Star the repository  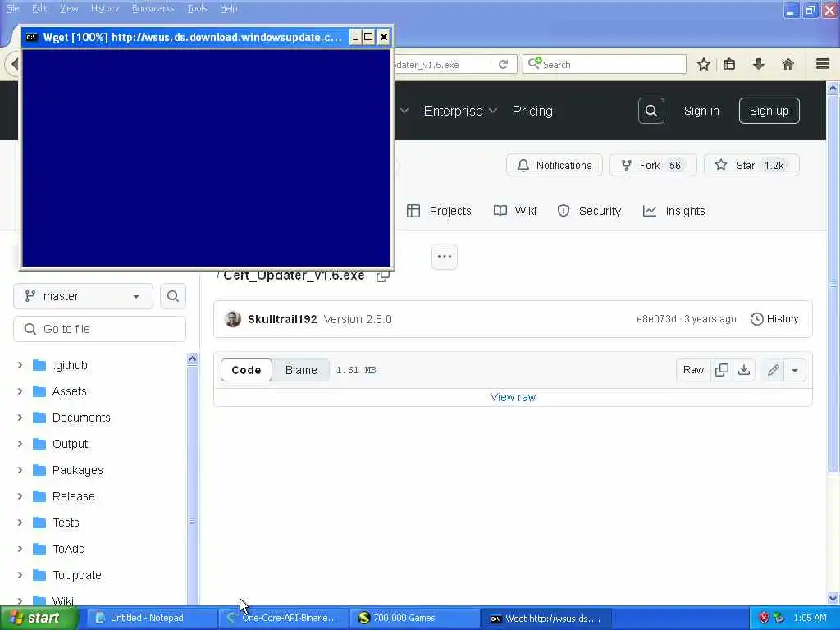click(751, 165)
